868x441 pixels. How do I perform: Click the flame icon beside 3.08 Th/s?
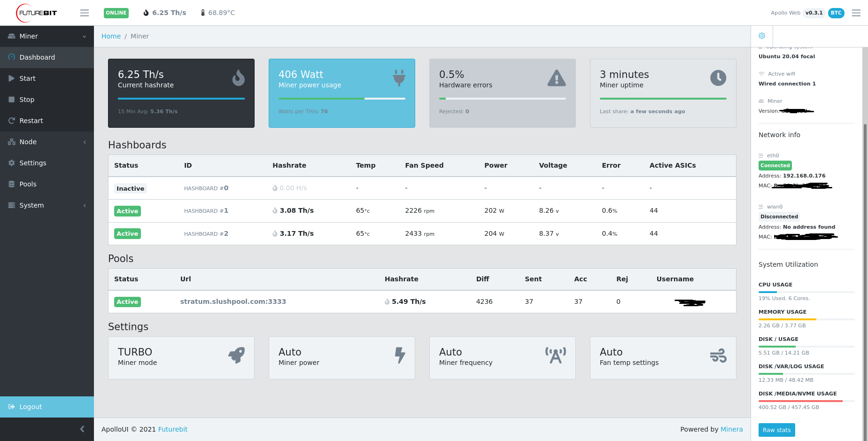coord(275,210)
